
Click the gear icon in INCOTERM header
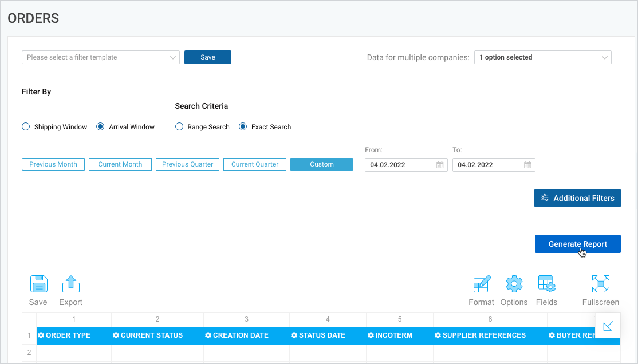[x=371, y=335]
